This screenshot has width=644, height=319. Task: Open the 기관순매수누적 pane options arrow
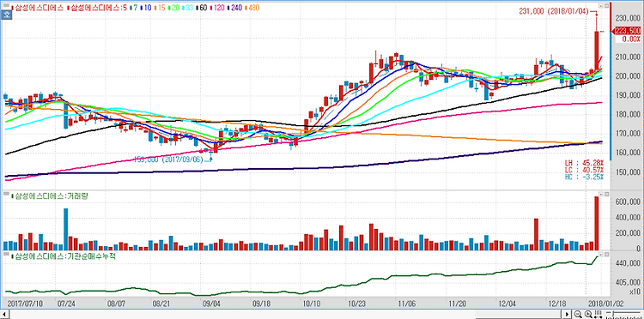click(601, 254)
